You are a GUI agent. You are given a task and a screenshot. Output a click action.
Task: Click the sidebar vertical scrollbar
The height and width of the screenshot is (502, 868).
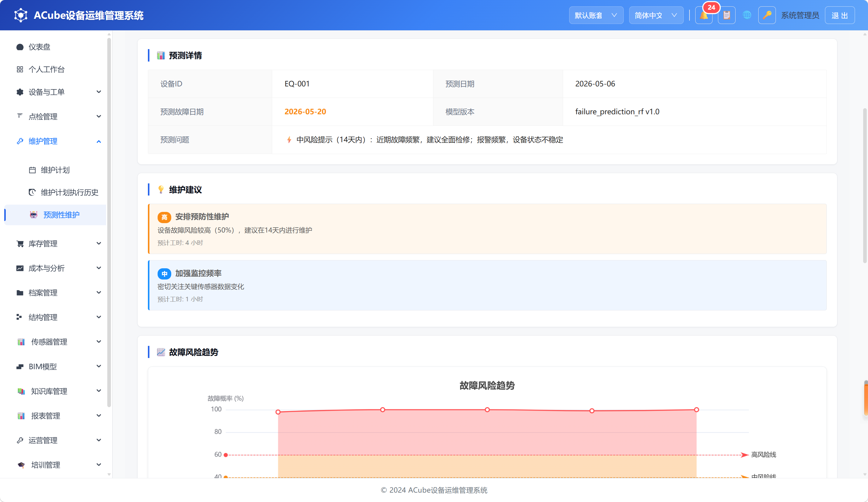coord(109,222)
